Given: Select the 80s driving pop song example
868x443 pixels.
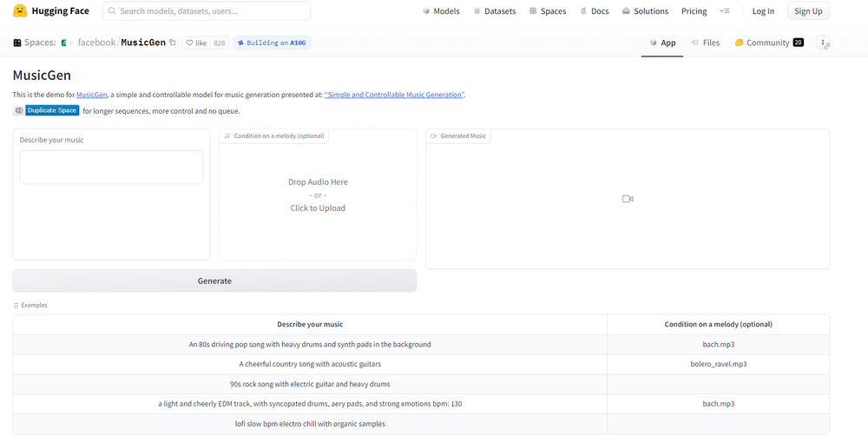Looking at the screenshot, I should 310,345.
